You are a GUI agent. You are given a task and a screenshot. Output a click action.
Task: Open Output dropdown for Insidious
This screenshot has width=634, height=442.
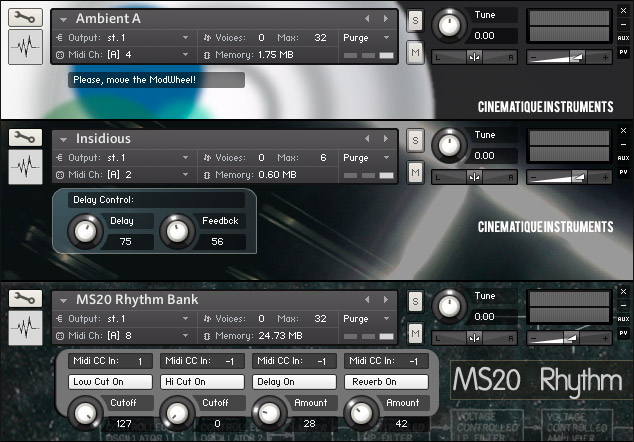point(185,158)
